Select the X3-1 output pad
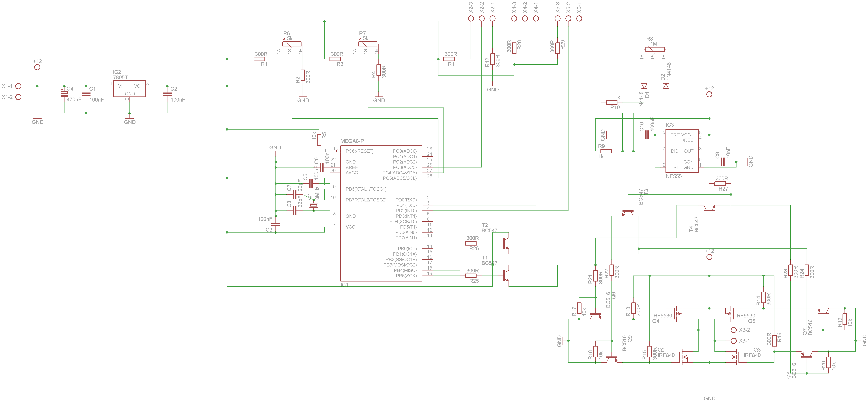 click(734, 341)
